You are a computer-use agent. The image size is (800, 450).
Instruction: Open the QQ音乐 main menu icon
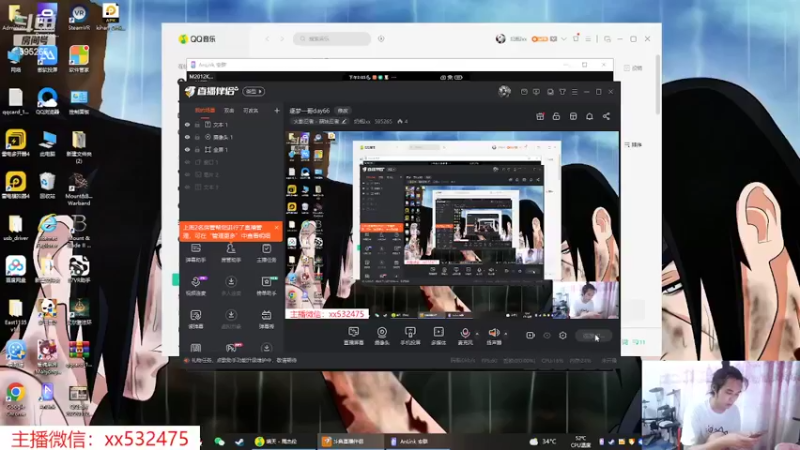tap(588, 39)
